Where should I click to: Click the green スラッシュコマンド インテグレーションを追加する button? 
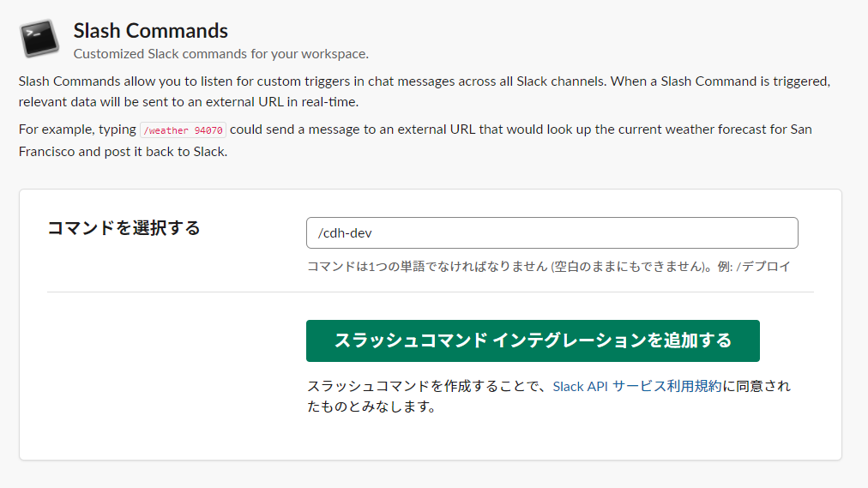533,340
